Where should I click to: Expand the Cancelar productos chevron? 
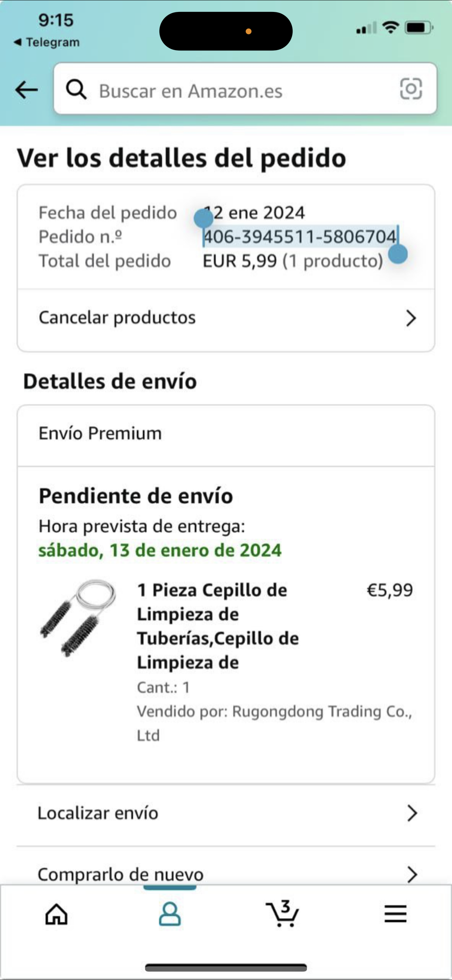click(x=411, y=318)
